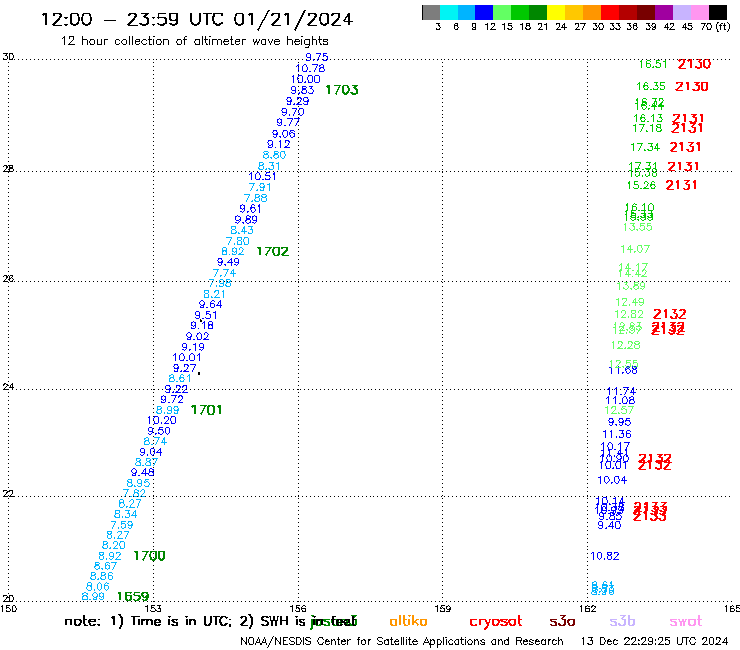Click cryosat wave height 15.26
Image resolution: width=740 pixels, height=650 pixels.
click(641, 186)
